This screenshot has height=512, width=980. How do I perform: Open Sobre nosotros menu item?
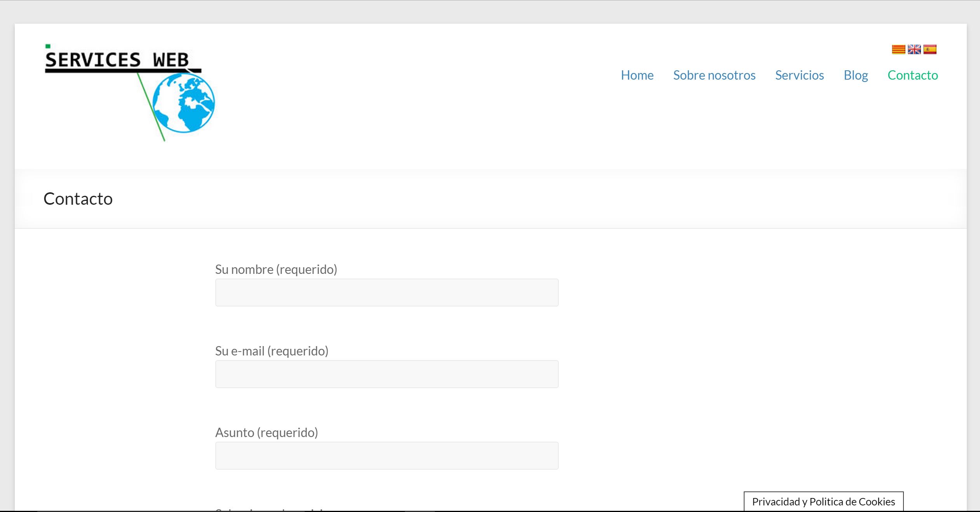(714, 75)
